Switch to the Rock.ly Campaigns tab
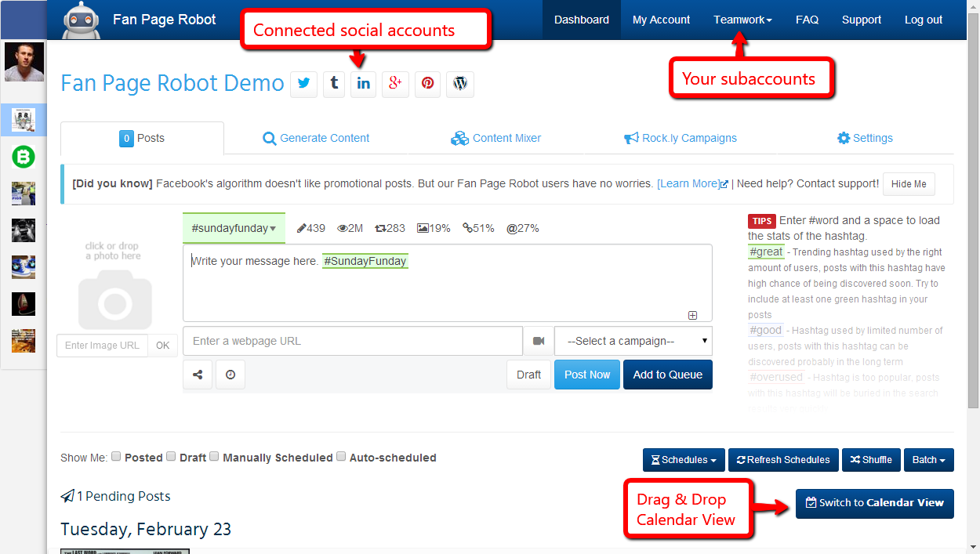980x554 pixels. pos(681,138)
